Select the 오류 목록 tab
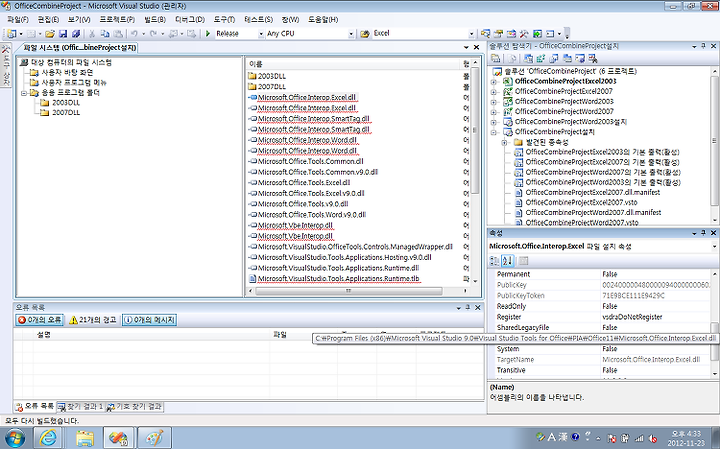Viewport: 720px width, 449px height. click(x=35, y=407)
